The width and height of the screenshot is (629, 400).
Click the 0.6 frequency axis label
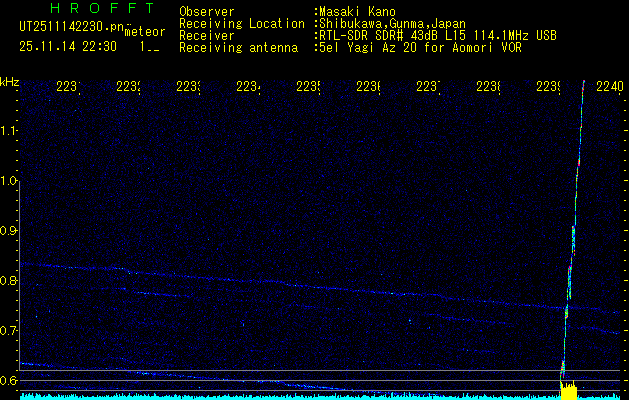(10, 381)
